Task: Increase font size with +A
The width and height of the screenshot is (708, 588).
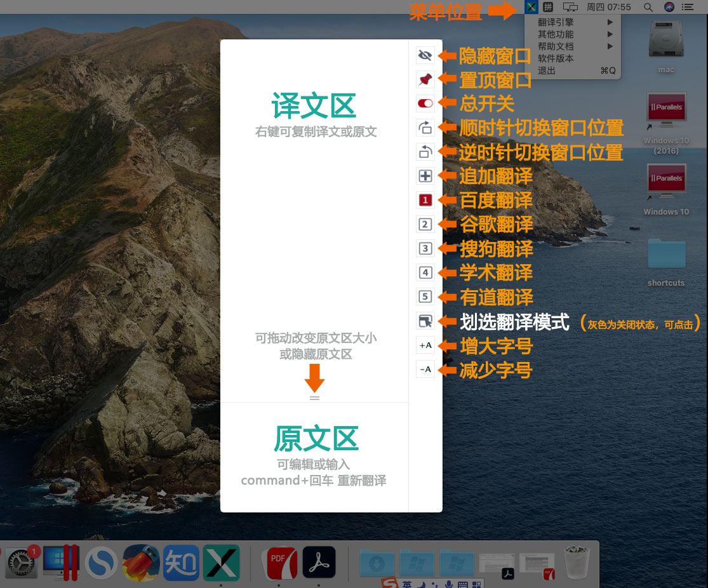Action: [425, 345]
